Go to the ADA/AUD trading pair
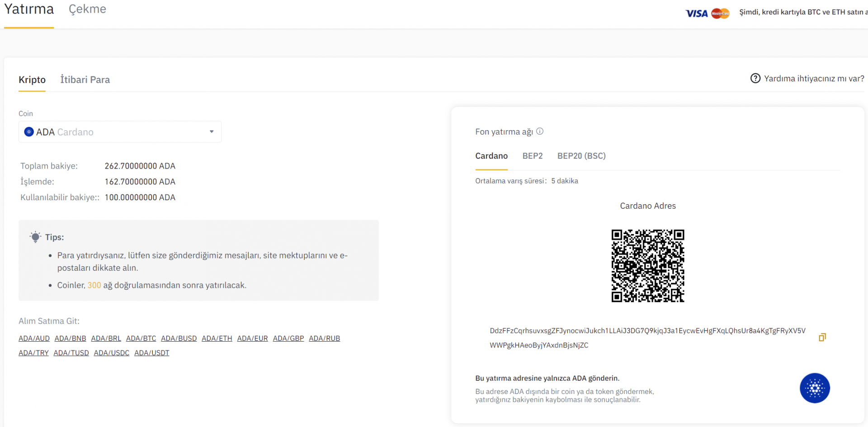The image size is (868, 427). tap(34, 338)
